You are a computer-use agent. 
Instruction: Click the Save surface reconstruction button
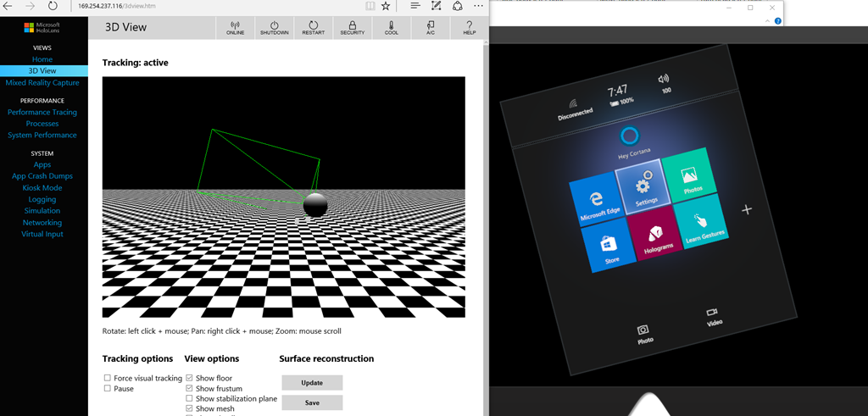point(312,402)
